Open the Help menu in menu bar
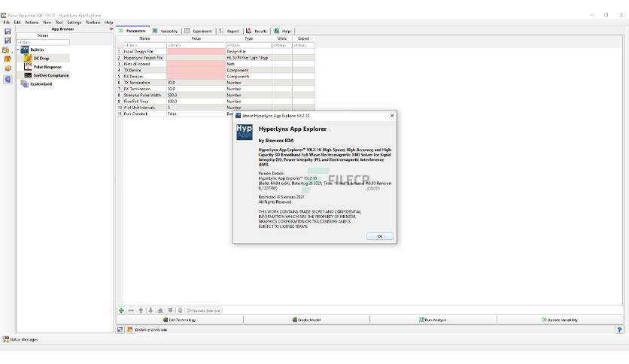This screenshot has width=629, height=364. pos(108,23)
